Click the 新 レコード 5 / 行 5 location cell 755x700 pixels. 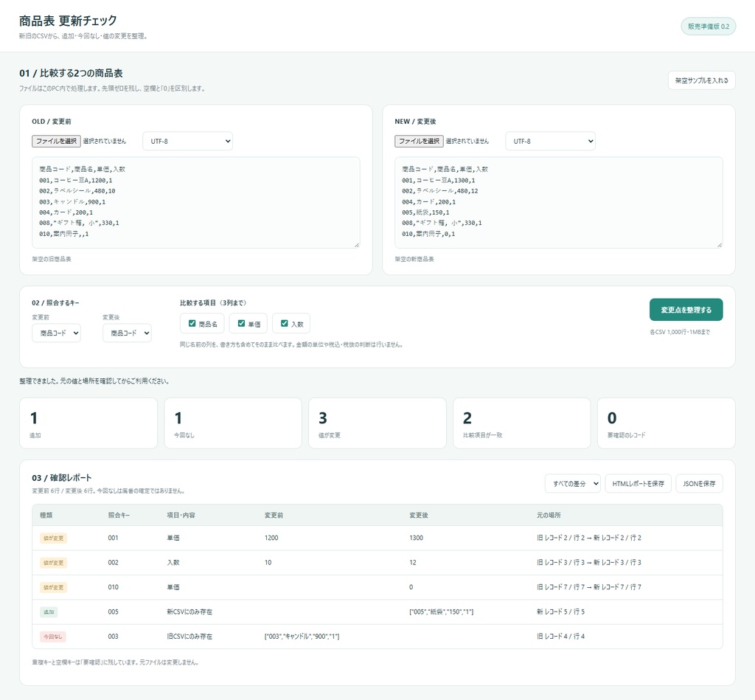[x=561, y=611]
